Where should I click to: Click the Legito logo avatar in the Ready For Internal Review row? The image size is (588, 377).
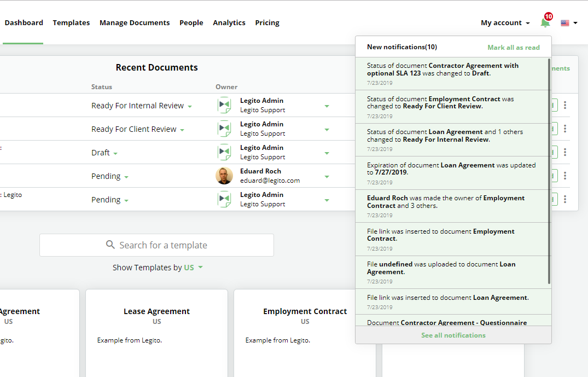(224, 105)
